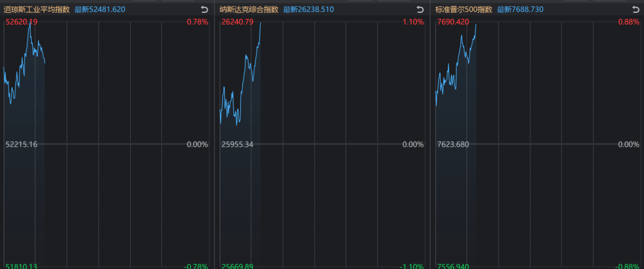Viewport: 644px width, 269px height.
Task: Click the S&P 500 upper percentage 0.88%
Action: 629,22
